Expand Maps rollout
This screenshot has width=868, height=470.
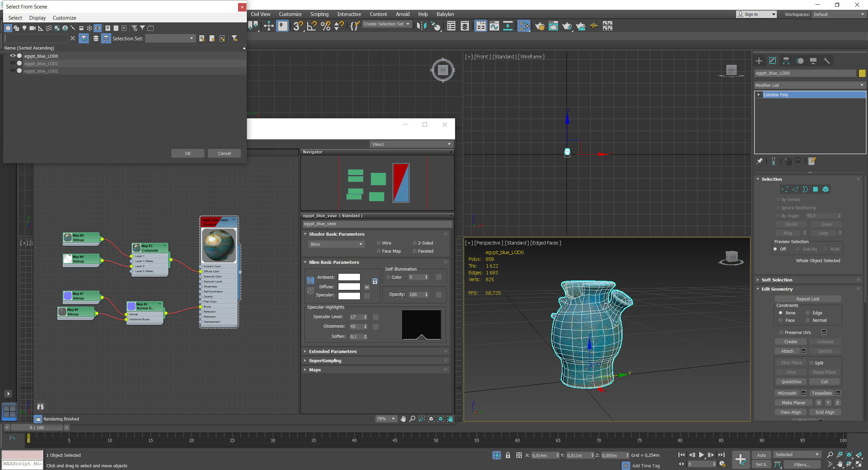pyautogui.click(x=376, y=370)
